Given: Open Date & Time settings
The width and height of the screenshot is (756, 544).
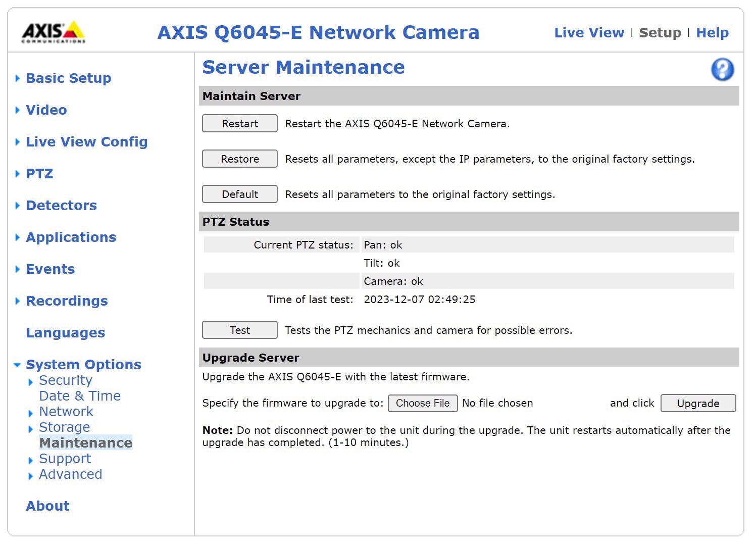Looking at the screenshot, I should tap(80, 396).
